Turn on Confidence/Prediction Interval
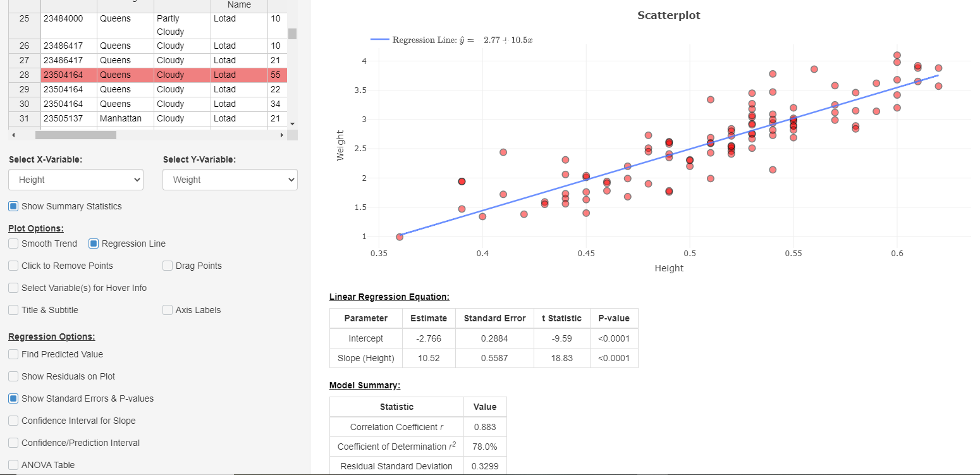The width and height of the screenshot is (980, 475). pyautogui.click(x=13, y=443)
